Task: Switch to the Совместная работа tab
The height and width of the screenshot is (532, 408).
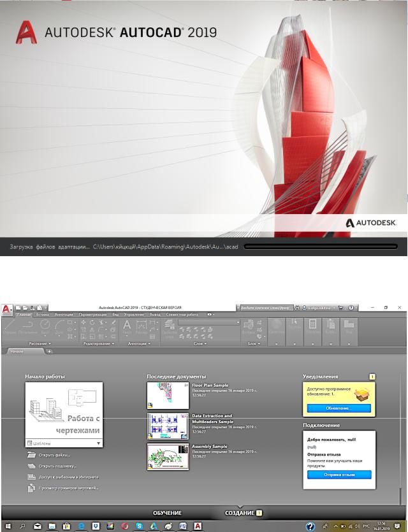Action: (182, 315)
